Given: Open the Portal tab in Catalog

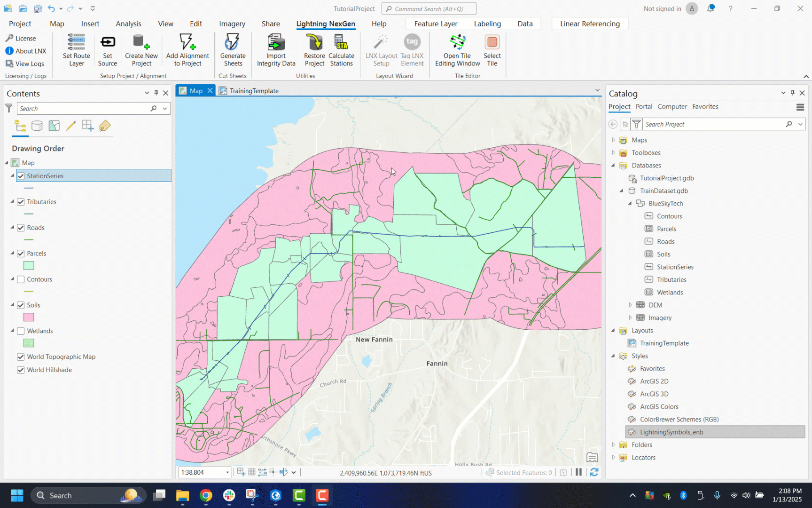Looking at the screenshot, I should [644, 107].
